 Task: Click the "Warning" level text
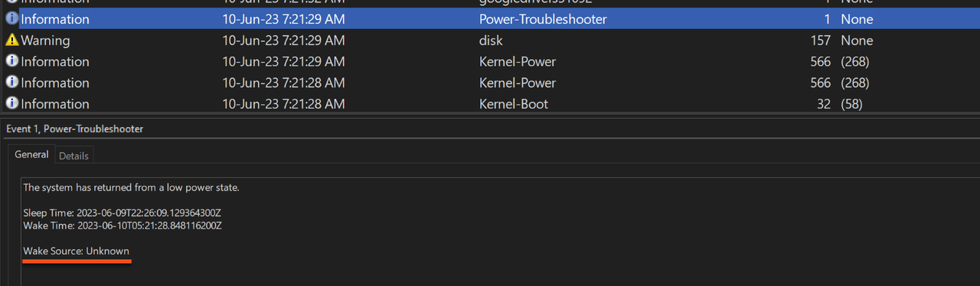pos(45,41)
